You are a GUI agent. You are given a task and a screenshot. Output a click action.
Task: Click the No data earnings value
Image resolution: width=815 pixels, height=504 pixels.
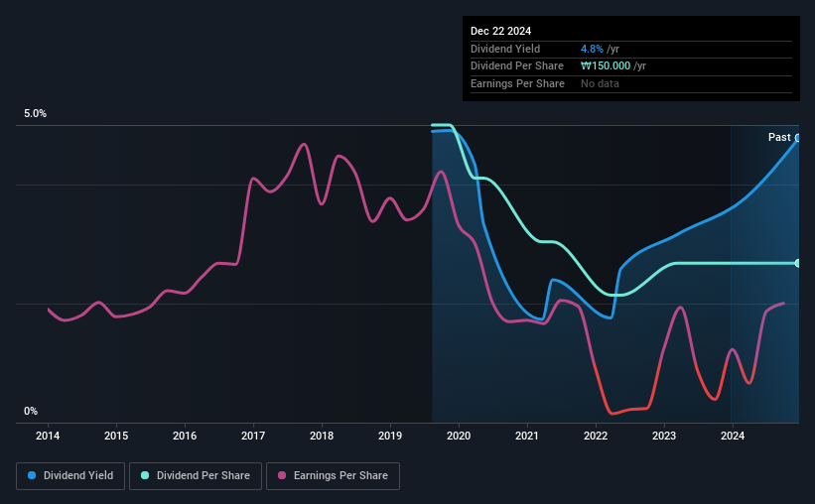[x=600, y=83]
